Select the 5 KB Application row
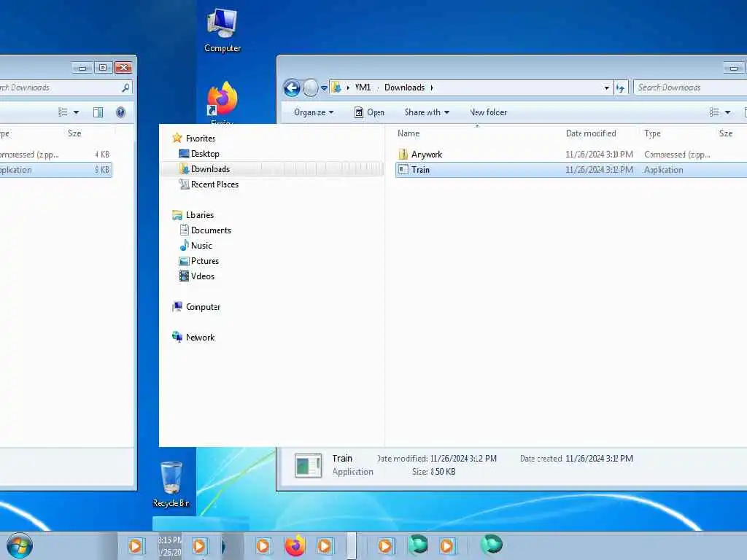Screen dimensions: 747x560 coord(55,169)
